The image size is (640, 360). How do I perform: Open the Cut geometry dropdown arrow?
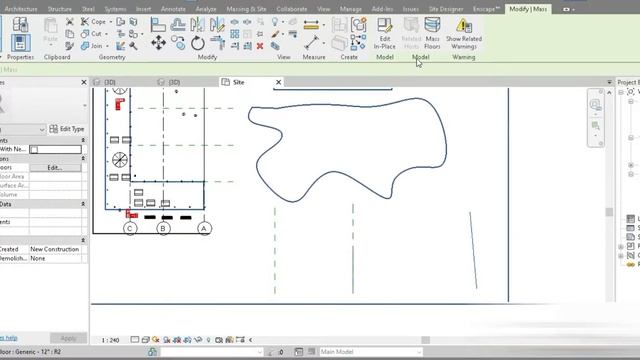(x=107, y=34)
